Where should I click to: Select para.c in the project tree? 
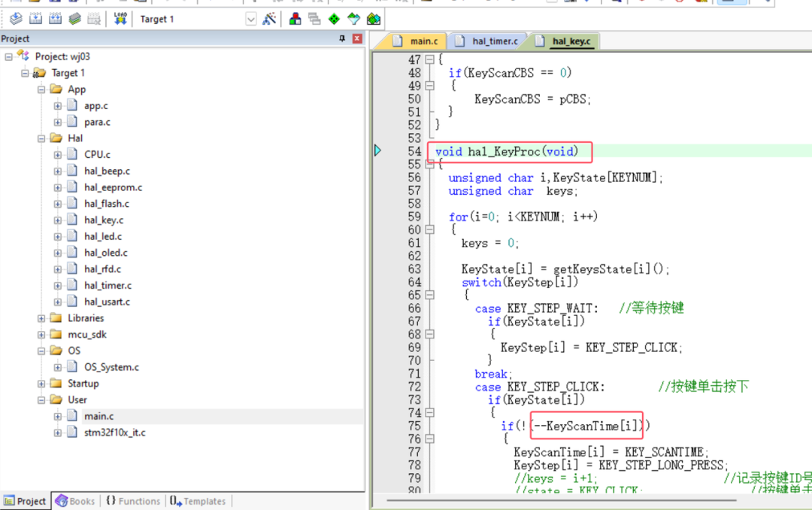(x=97, y=123)
